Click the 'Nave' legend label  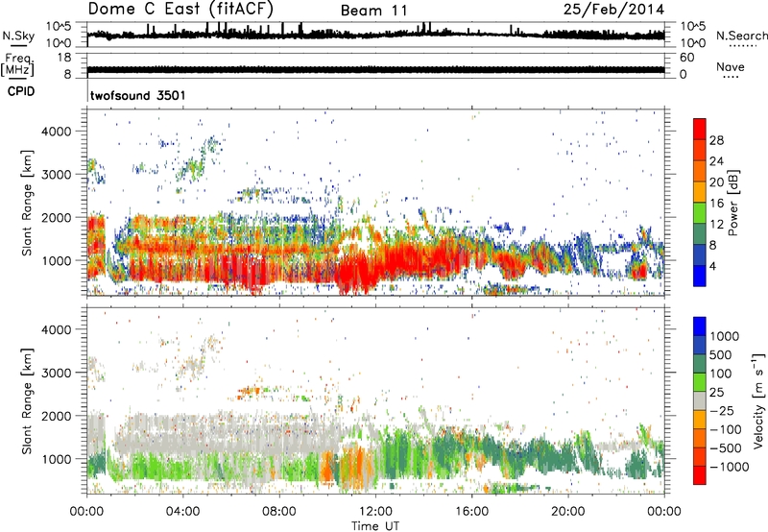coord(730,67)
